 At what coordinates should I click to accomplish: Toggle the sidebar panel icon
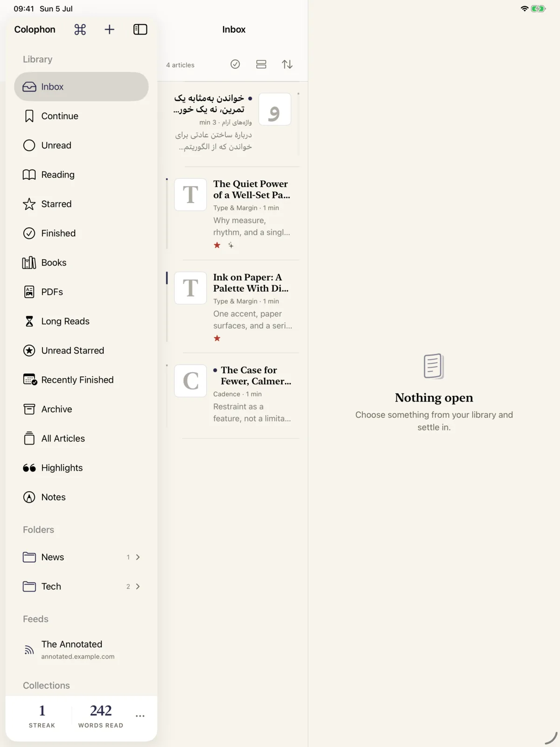(140, 29)
